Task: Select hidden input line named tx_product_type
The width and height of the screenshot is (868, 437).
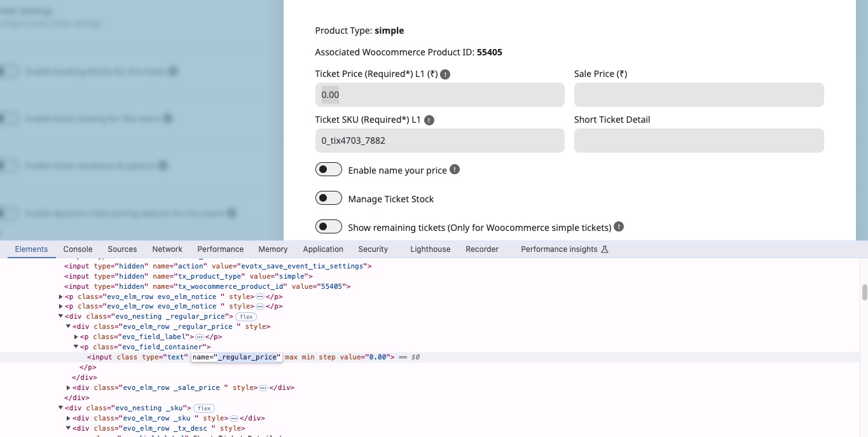Action: click(189, 276)
